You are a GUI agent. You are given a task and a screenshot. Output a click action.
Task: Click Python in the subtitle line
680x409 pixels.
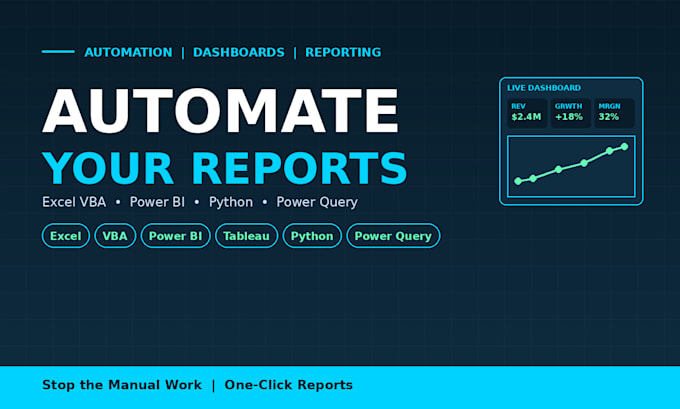pyautogui.click(x=231, y=203)
